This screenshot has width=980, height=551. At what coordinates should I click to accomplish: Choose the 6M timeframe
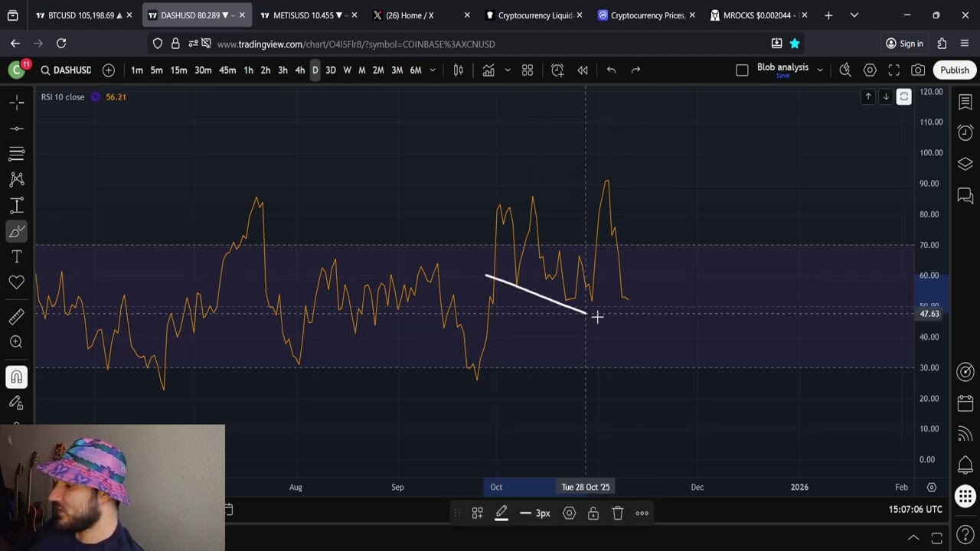point(416,70)
